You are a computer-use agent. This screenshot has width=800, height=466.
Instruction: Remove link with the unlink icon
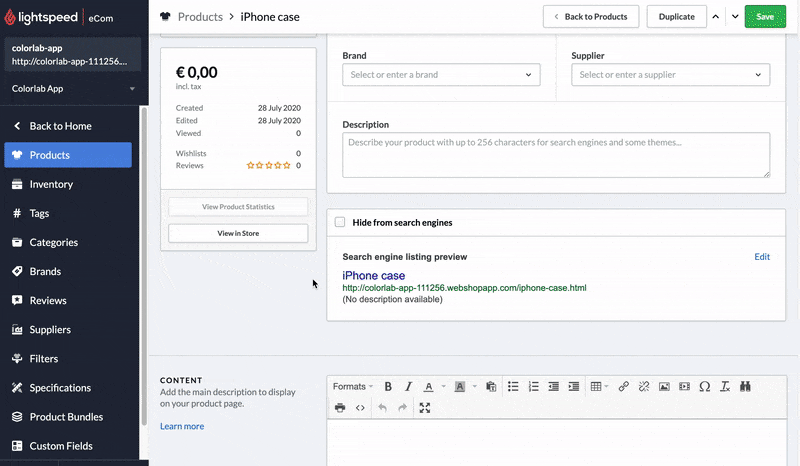pyautogui.click(x=644, y=386)
